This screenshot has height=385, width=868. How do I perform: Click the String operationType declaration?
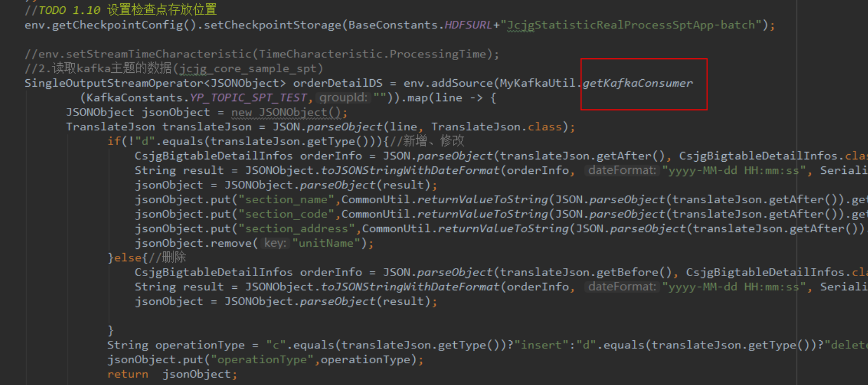(176, 345)
